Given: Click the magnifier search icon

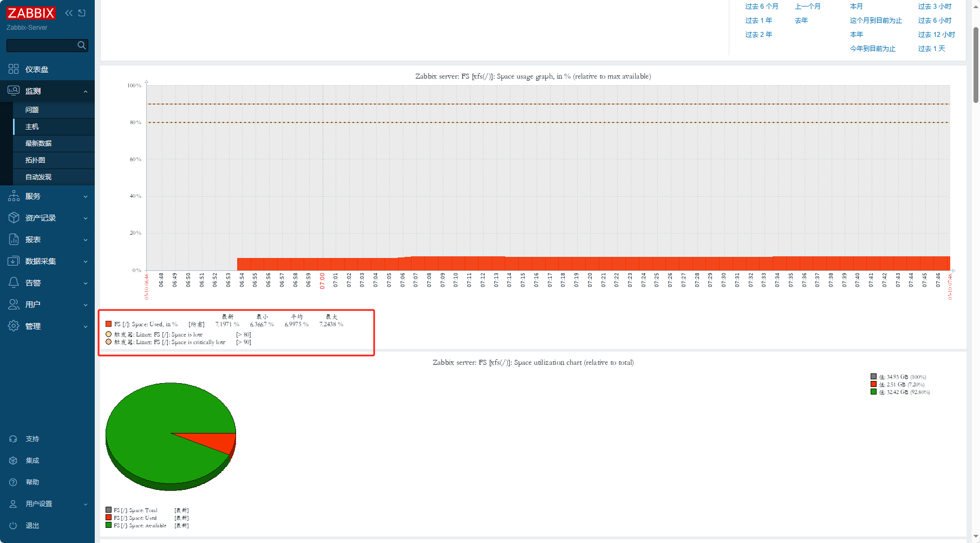Looking at the screenshot, I should (81, 46).
